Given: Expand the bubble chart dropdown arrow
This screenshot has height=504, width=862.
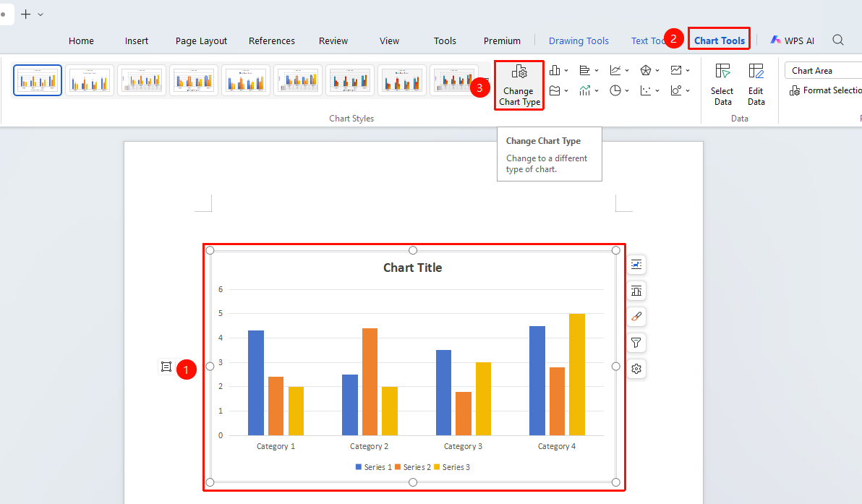Looking at the screenshot, I should click(688, 90).
